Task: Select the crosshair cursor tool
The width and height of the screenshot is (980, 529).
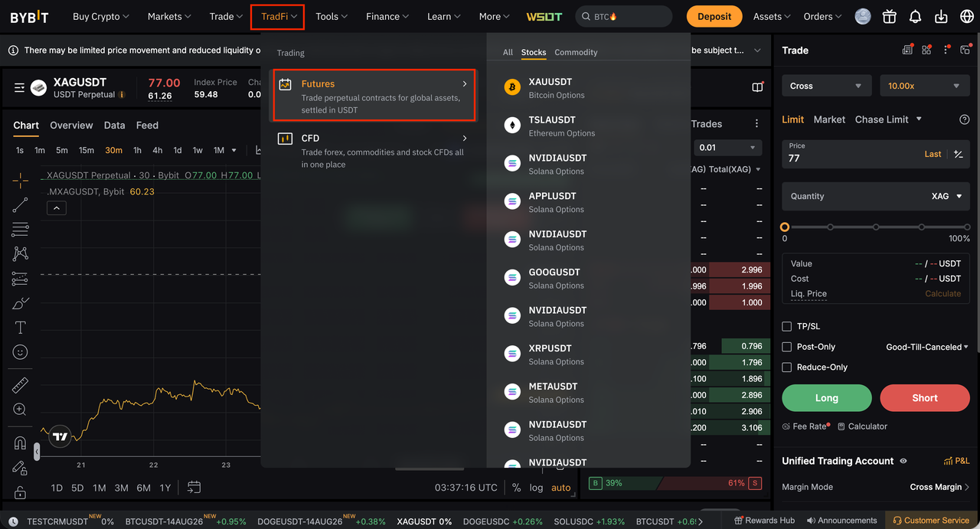Action: (x=20, y=181)
